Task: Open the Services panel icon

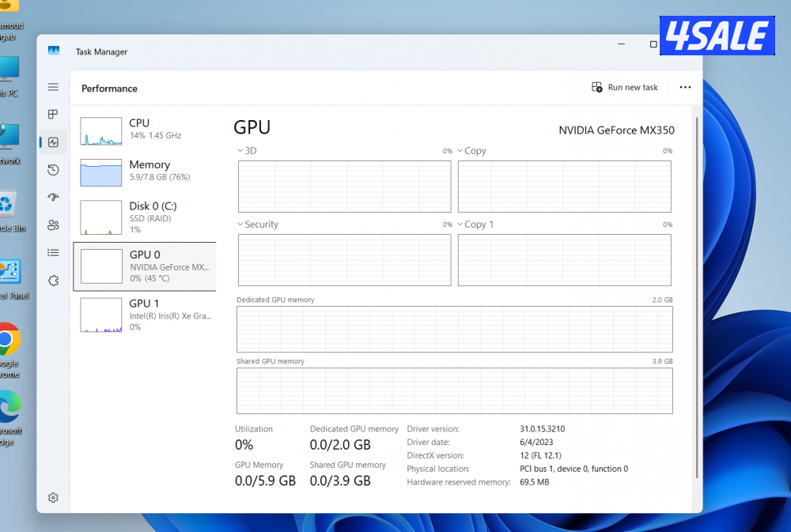Action: pos(53,280)
